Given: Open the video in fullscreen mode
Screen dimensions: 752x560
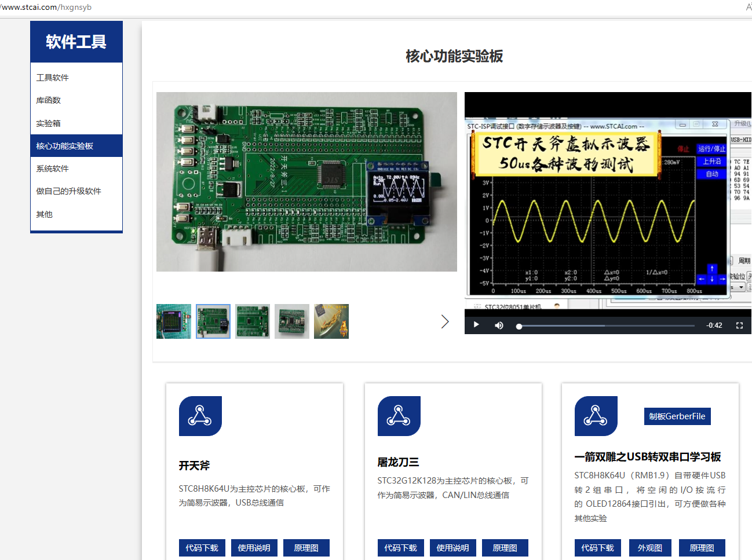Looking at the screenshot, I should click(739, 325).
